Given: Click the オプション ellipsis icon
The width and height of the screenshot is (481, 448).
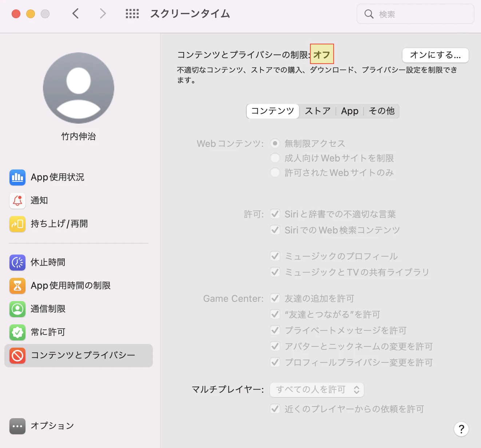Looking at the screenshot, I should pyautogui.click(x=17, y=426).
